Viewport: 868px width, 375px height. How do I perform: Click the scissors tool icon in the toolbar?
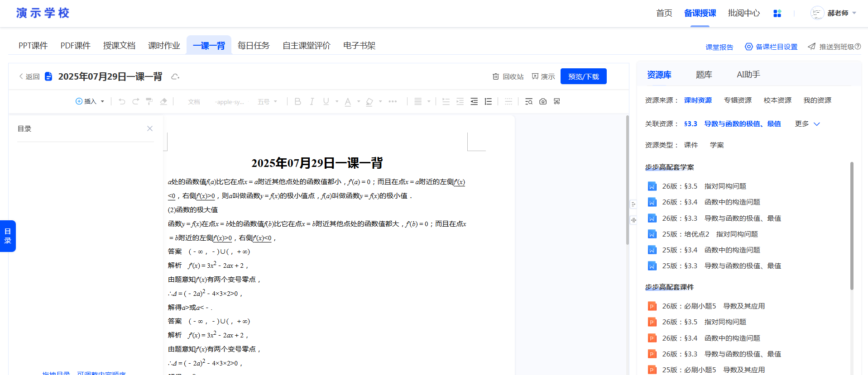point(557,101)
